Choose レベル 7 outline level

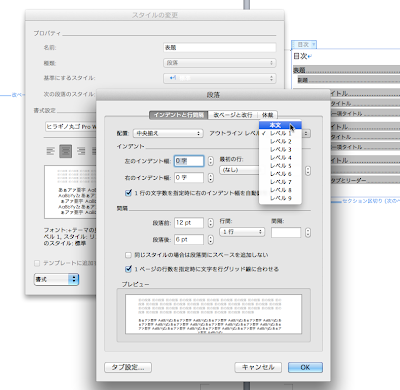[x=280, y=182]
